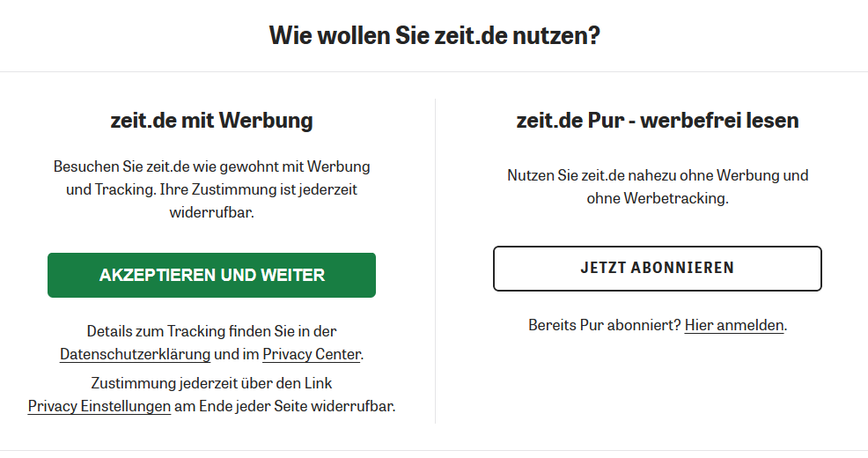
Task: Open the Privacy Einstellungen link
Action: 99,406
